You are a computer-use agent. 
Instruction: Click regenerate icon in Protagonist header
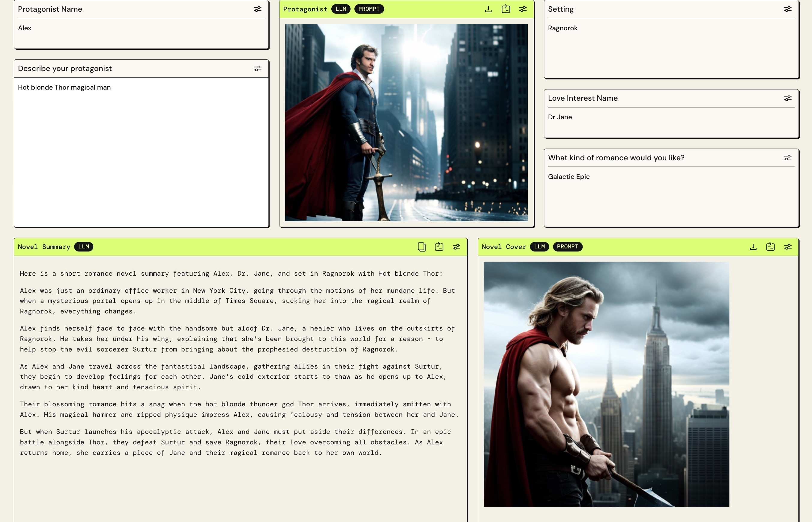(x=506, y=9)
